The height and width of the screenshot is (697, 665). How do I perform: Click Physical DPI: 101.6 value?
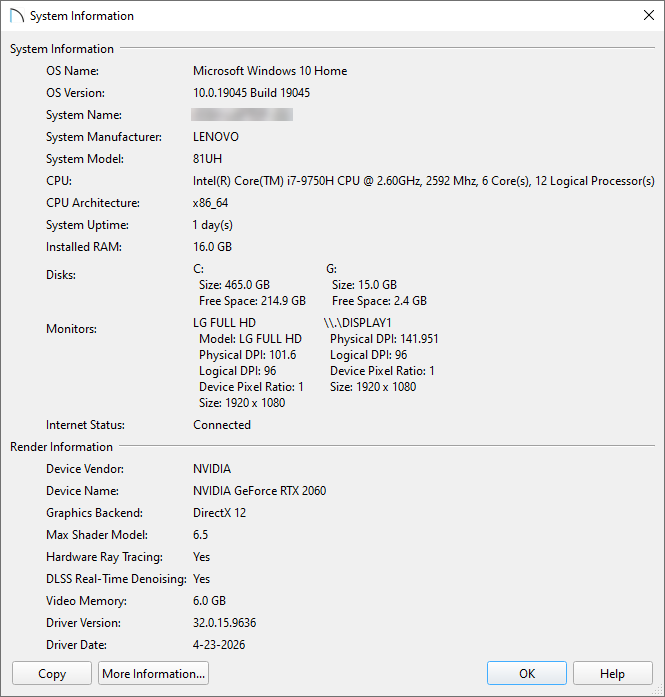click(248, 355)
